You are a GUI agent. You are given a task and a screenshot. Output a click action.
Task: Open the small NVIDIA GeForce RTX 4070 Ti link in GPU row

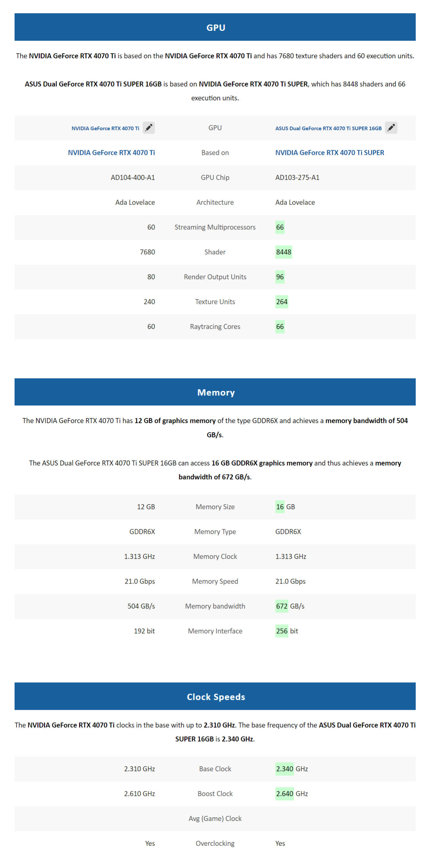pyautogui.click(x=105, y=128)
